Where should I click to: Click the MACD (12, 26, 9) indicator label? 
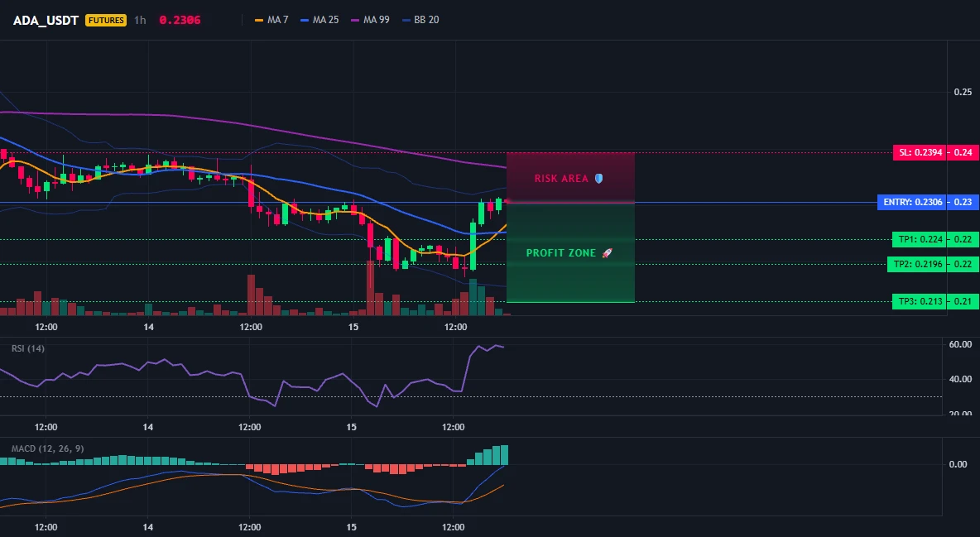(47, 448)
